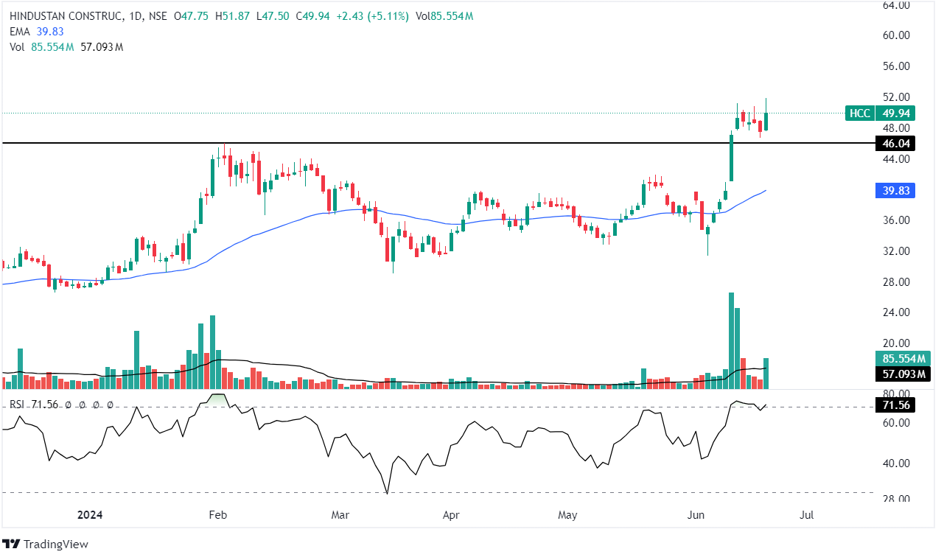
Task: Click the green 85.554M volume axis label
Action: point(899,359)
